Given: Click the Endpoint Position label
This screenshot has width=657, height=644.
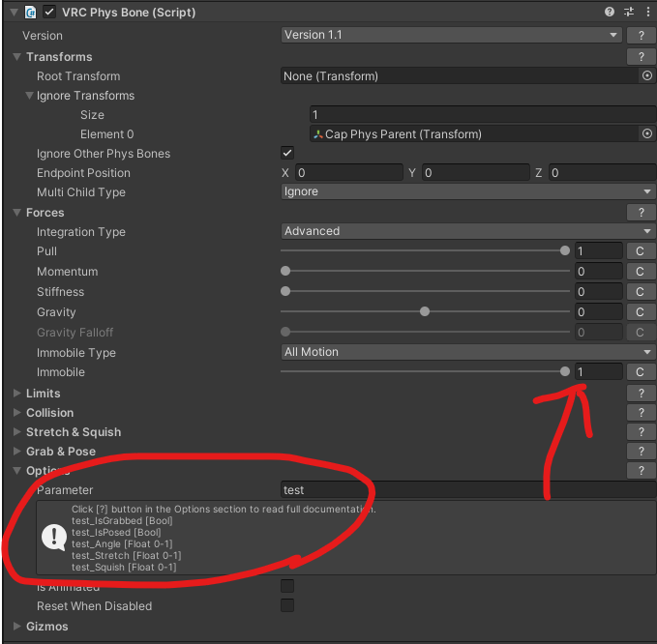Looking at the screenshot, I should (83, 173).
